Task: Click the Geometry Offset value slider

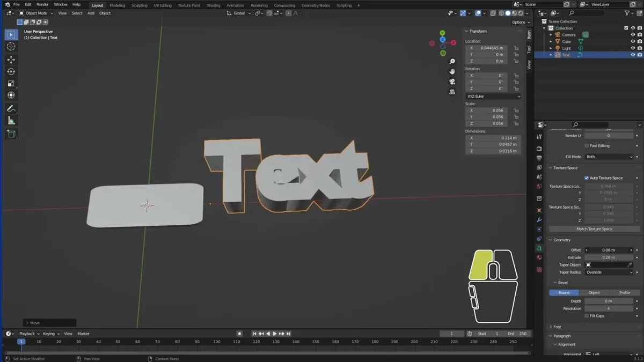Action: (x=609, y=250)
